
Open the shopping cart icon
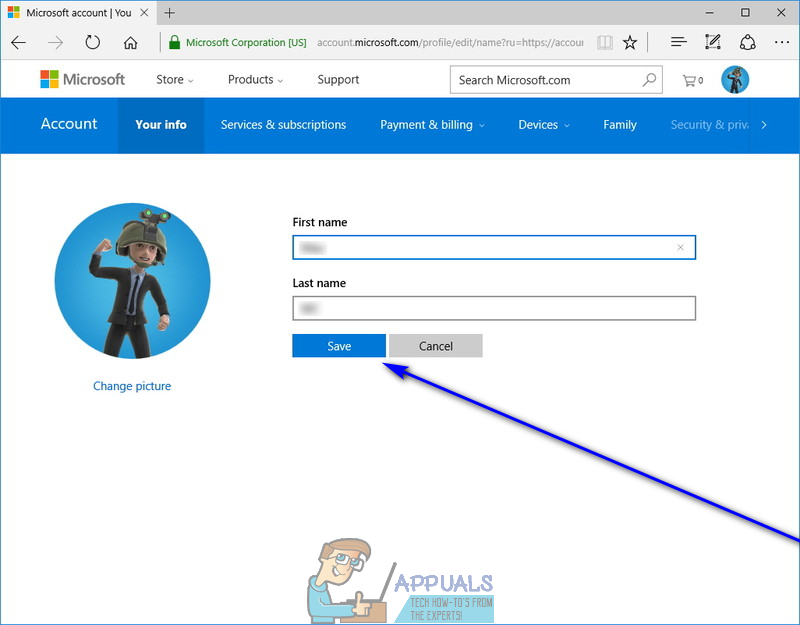pos(693,80)
